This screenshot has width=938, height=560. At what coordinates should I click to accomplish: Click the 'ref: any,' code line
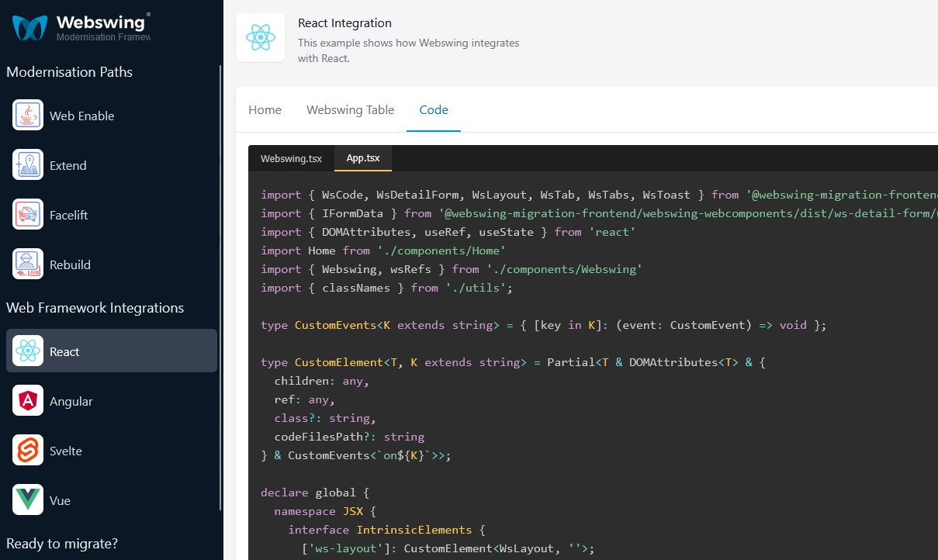pyautogui.click(x=304, y=399)
